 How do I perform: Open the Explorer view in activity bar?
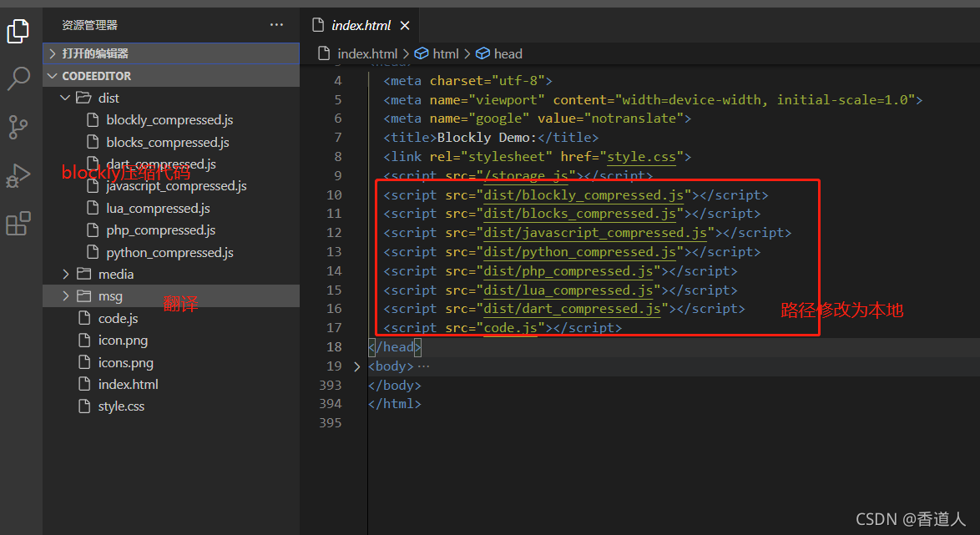click(18, 31)
